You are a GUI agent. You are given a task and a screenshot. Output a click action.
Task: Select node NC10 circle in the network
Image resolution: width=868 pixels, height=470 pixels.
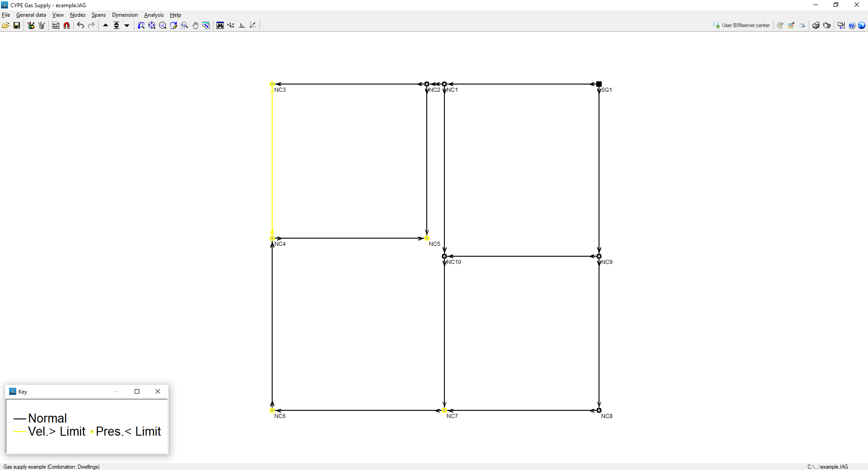tap(444, 256)
